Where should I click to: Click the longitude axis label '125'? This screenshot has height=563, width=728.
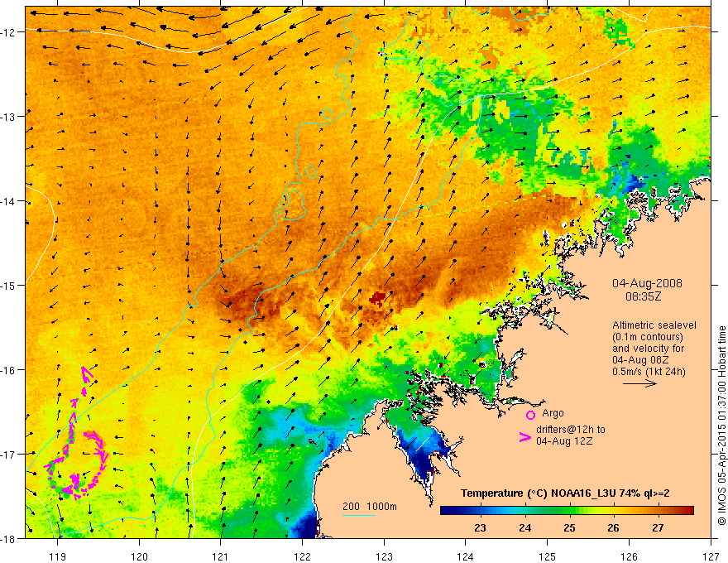coord(548,556)
